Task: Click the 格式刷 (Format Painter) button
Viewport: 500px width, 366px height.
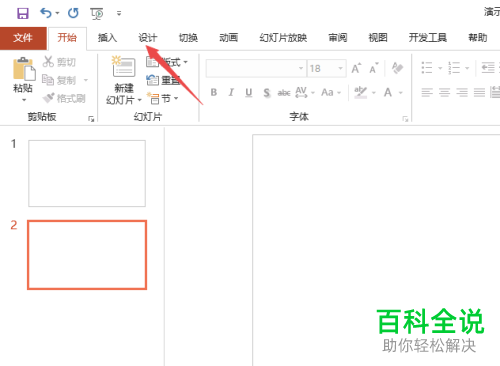Action: tap(64, 98)
